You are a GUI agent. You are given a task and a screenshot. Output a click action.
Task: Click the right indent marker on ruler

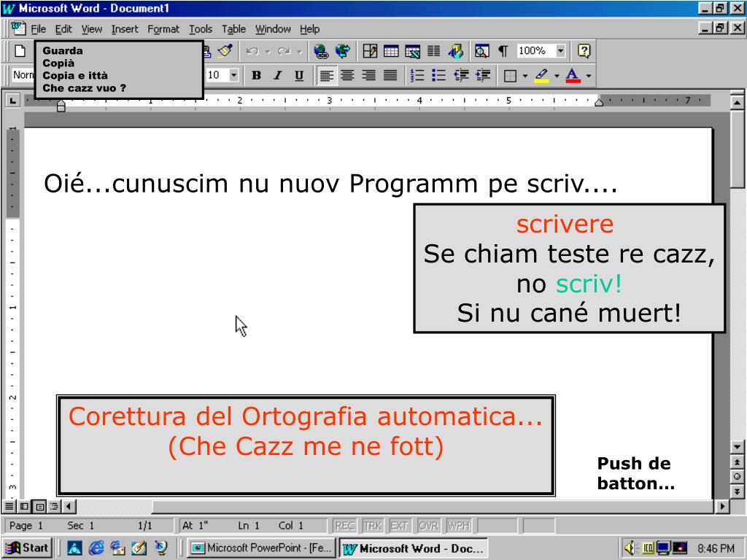click(x=599, y=101)
